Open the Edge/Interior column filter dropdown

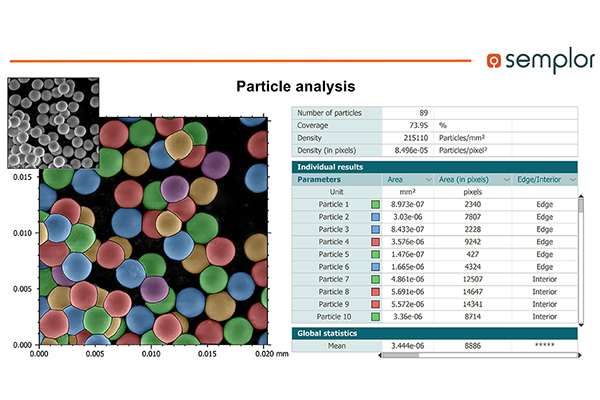[x=571, y=179]
